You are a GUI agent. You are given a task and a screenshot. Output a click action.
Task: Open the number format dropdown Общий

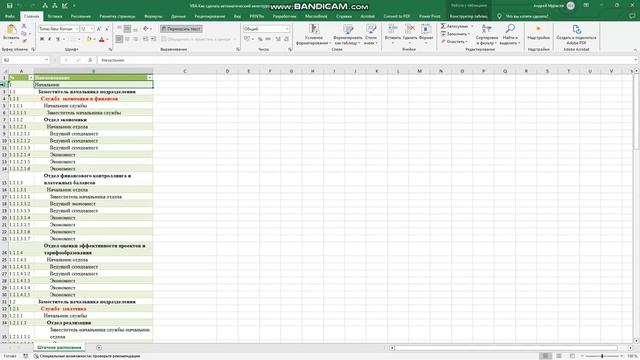point(287,29)
